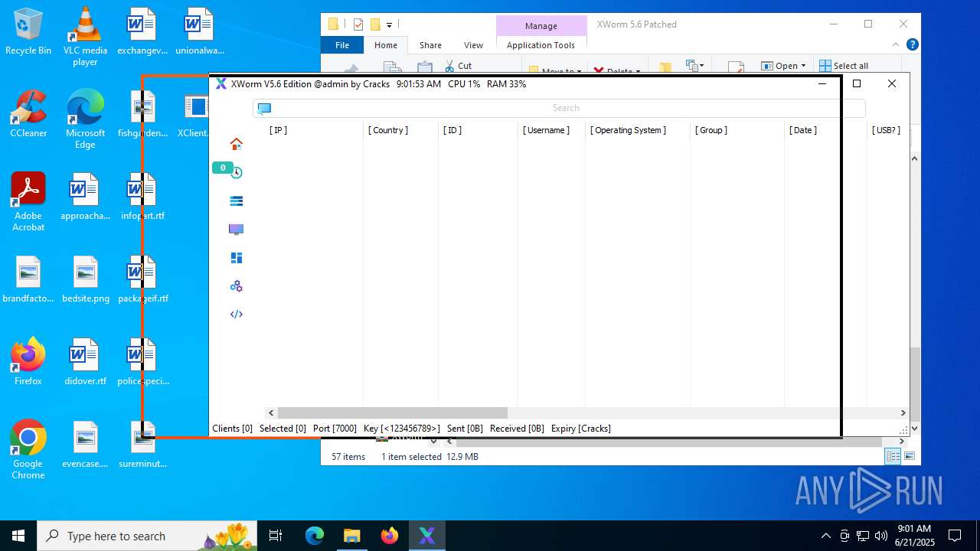Image resolution: width=980 pixels, height=551 pixels.
Task: Click Select all in Explorer ribbon
Action: pyautogui.click(x=844, y=66)
